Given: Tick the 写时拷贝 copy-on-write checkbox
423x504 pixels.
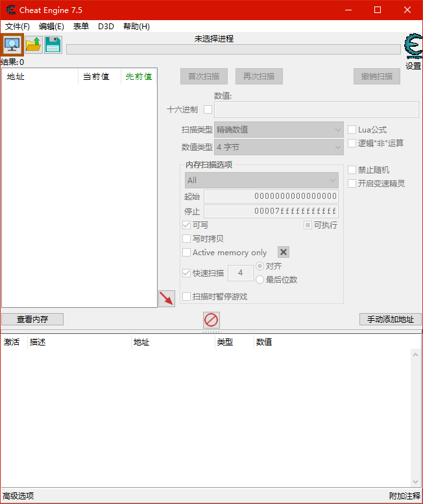Looking at the screenshot, I should tap(186, 238).
